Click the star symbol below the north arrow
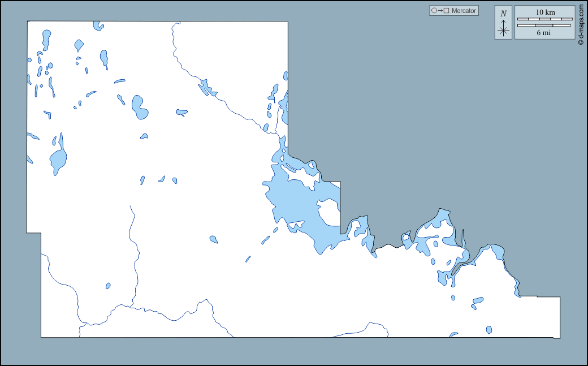The height and width of the screenshot is (366, 588). coord(503,29)
